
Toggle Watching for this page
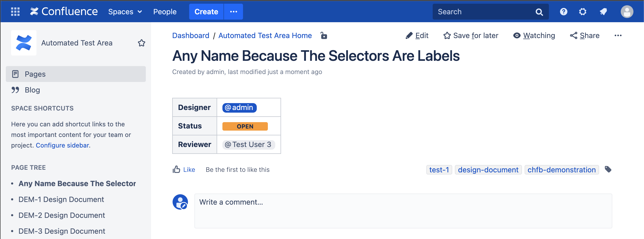pyautogui.click(x=534, y=35)
